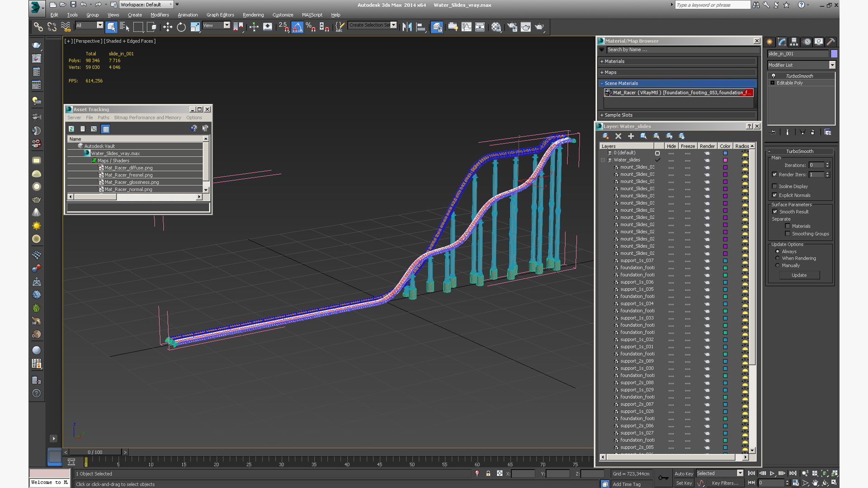Open the Hierarchy command panel tab

[794, 42]
